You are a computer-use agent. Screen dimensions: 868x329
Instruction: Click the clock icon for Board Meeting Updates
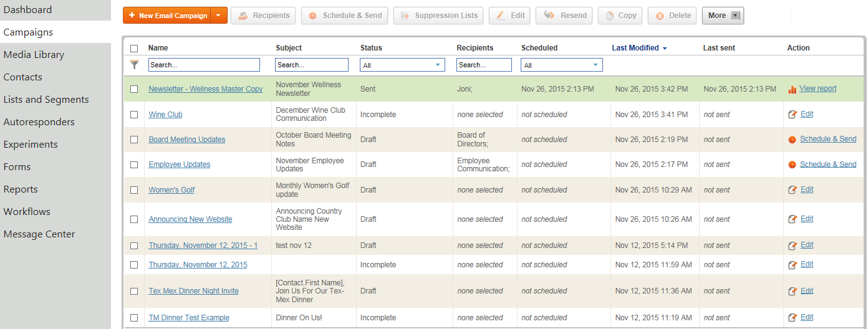tap(792, 140)
